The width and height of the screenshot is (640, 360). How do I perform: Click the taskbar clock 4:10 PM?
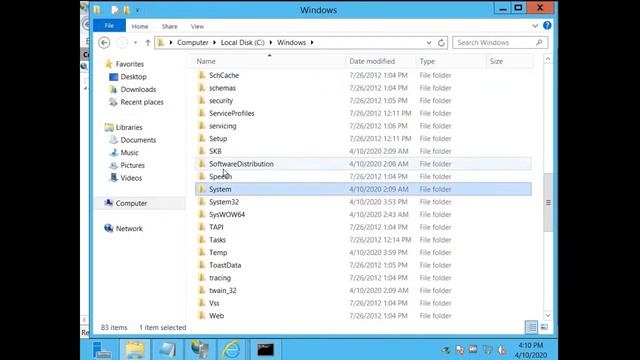pos(531,345)
